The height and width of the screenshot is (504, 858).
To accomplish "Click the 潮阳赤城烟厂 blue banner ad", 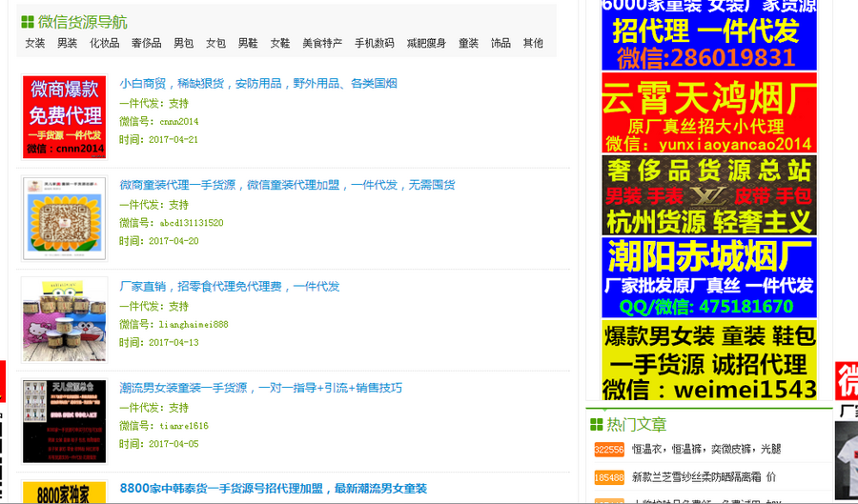I will [709, 277].
